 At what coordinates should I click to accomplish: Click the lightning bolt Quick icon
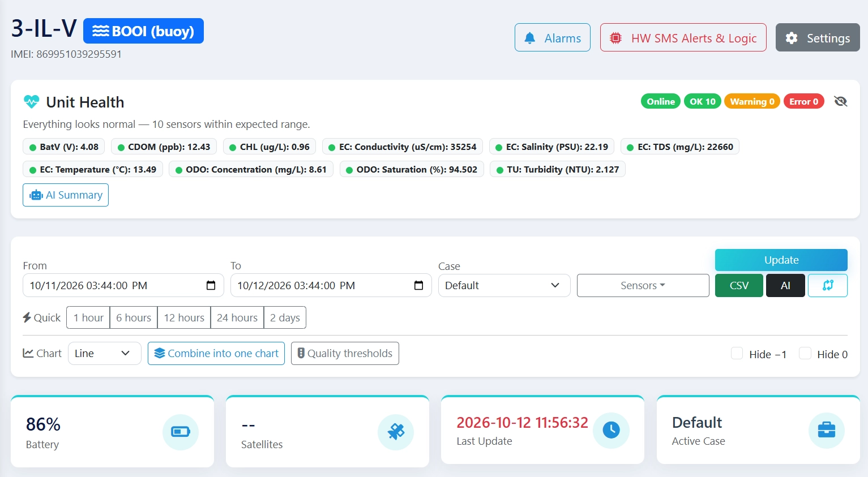tap(27, 317)
